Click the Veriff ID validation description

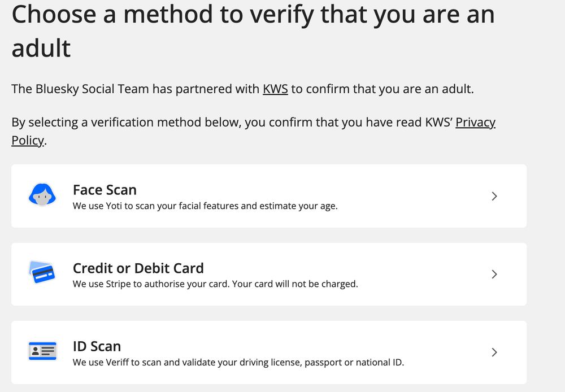click(238, 362)
